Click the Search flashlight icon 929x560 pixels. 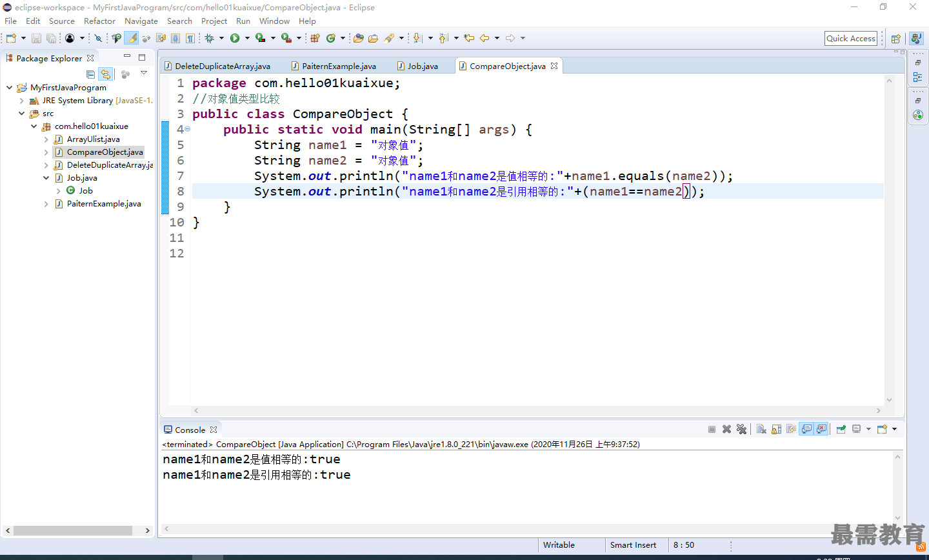coord(389,39)
